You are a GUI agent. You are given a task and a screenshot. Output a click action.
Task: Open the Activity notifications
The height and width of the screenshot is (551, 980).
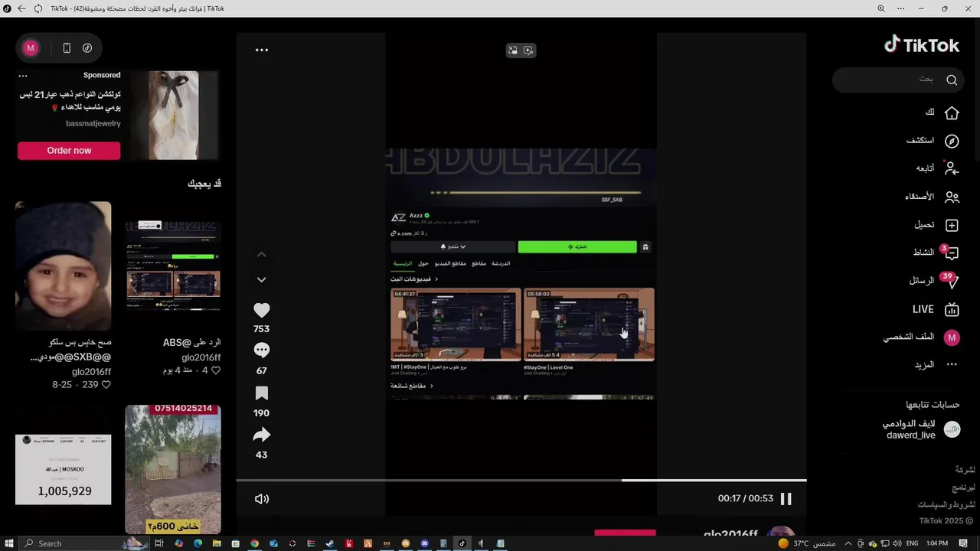click(936, 253)
